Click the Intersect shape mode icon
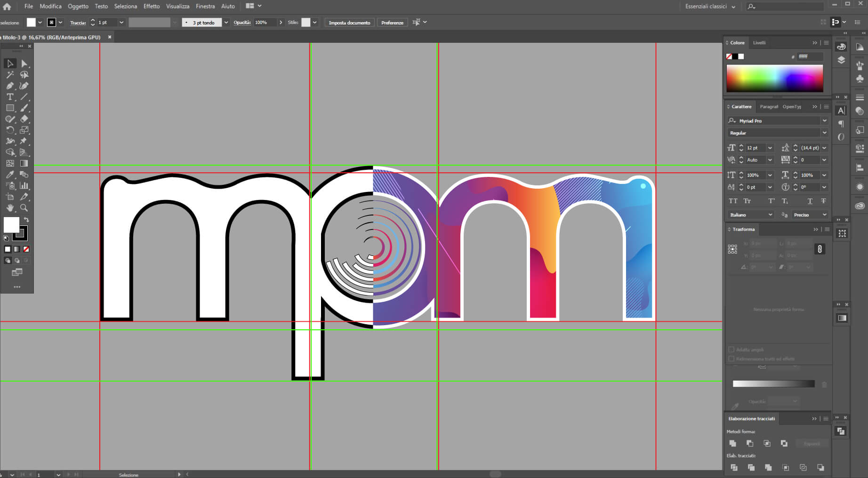Screen dimensions: 868x478 (x=767, y=443)
